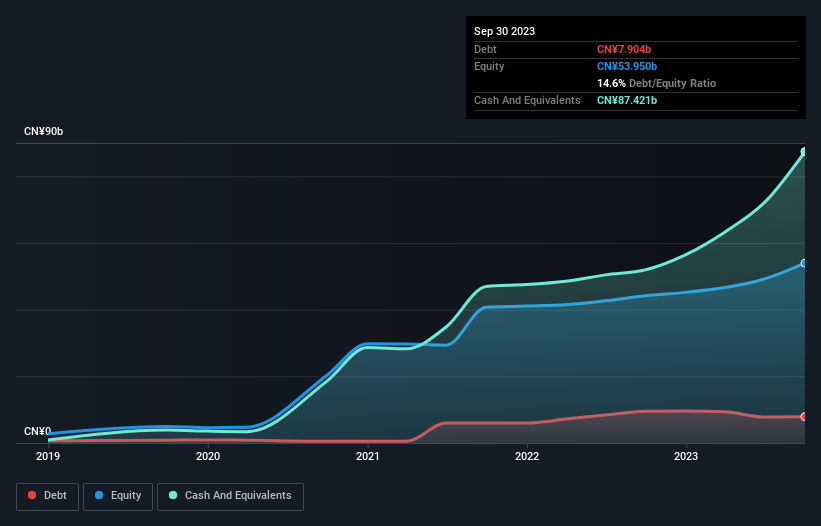Toggle Cash And Equivalents legend button
The height and width of the screenshot is (526, 821).
coord(230,496)
